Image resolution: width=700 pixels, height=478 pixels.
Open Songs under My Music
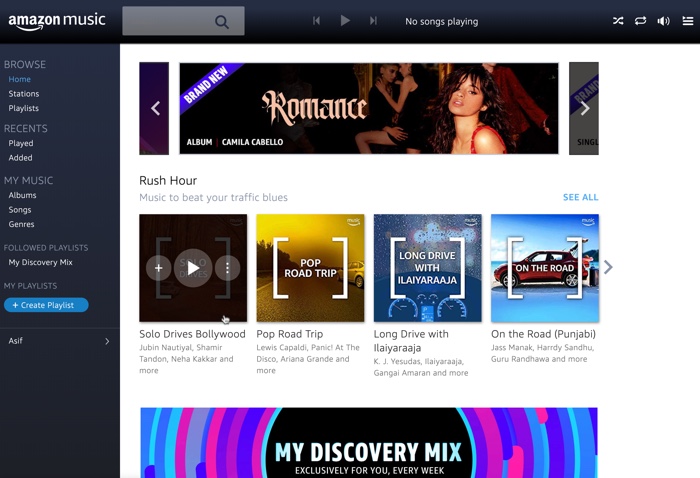[x=20, y=210]
